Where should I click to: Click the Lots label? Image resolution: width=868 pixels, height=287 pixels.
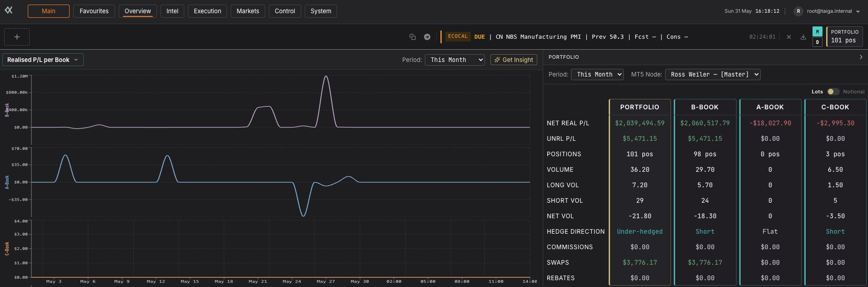817,92
